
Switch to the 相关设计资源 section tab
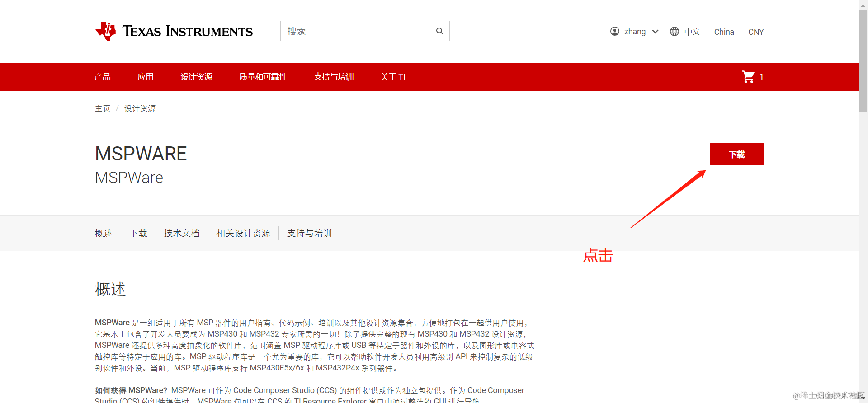tap(243, 233)
